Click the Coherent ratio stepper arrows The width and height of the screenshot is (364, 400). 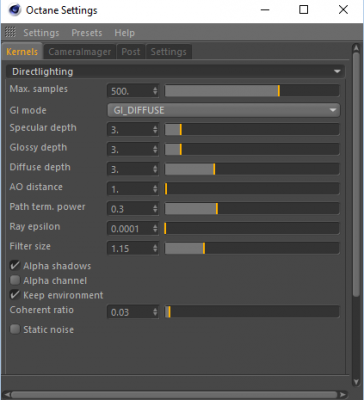coord(155,312)
